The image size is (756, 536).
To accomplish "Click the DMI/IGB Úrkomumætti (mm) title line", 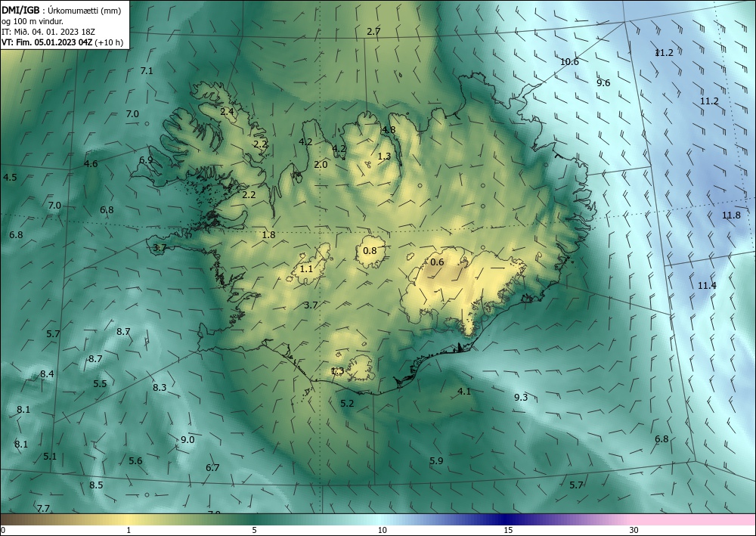I will coord(61,10).
